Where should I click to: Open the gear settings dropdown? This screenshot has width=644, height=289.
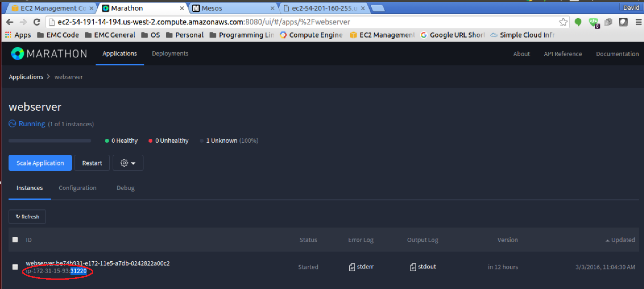point(128,163)
